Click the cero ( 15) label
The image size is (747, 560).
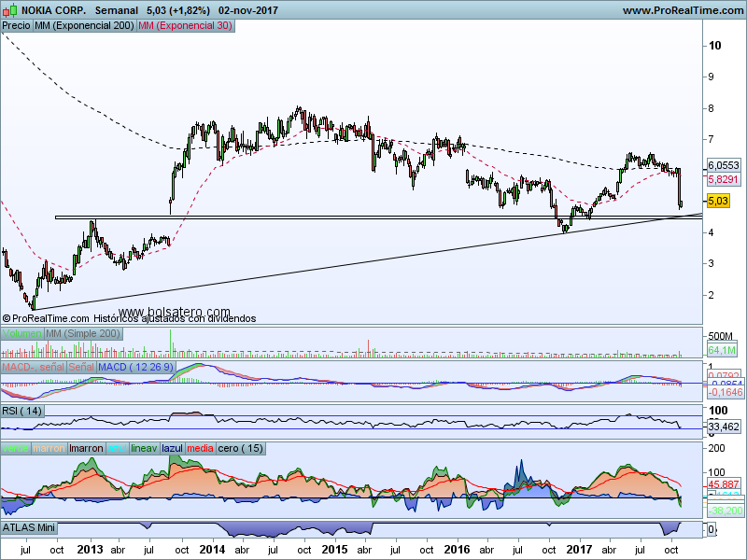click(x=240, y=449)
